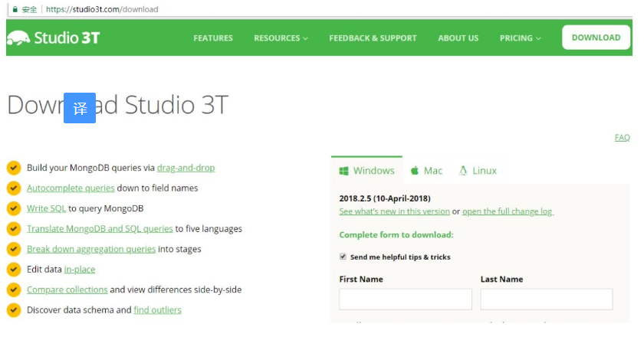Open the Write SQL link
This screenshot has width=644, height=337.
47,208
